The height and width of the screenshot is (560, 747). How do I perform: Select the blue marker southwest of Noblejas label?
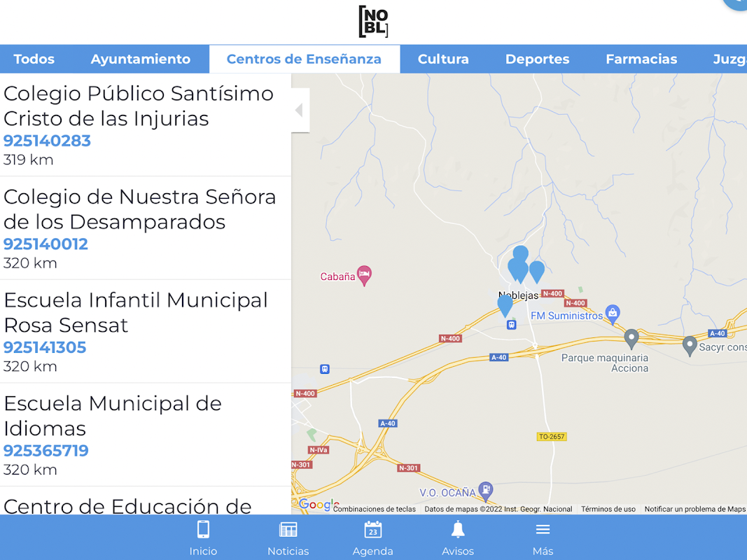(505, 305)
